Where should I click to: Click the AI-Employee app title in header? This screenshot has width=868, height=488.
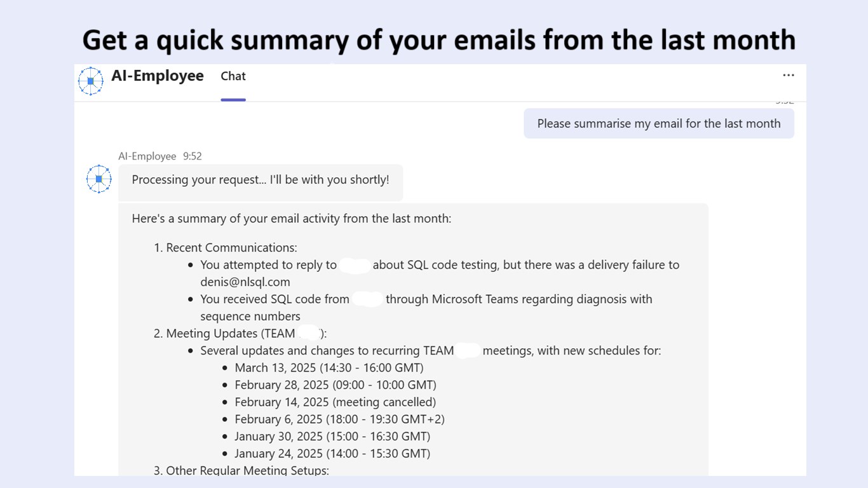(x=158, y=76)
